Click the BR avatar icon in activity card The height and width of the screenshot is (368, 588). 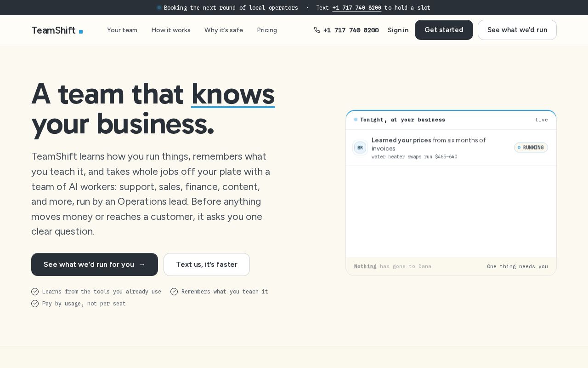[360, 148]
